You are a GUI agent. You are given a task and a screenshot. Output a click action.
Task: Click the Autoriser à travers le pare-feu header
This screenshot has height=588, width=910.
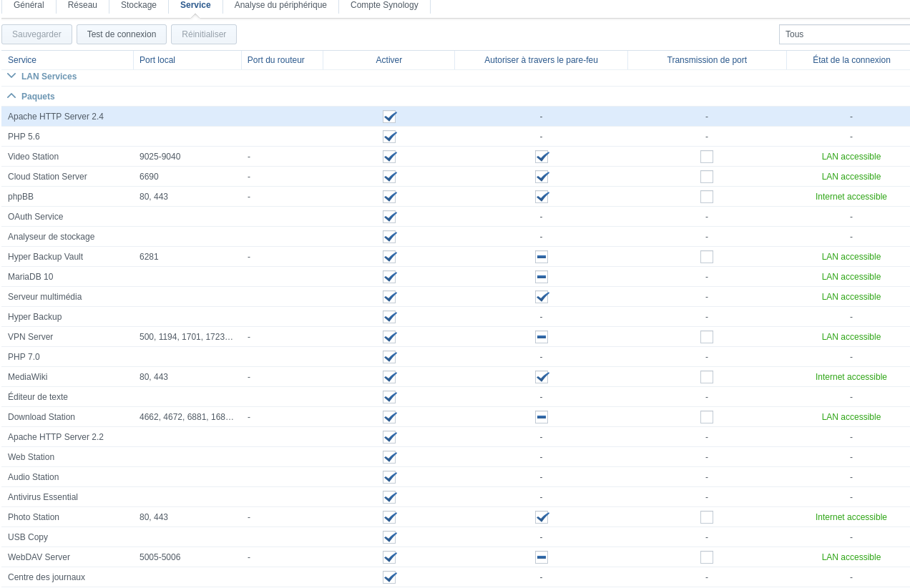point(541,60)
